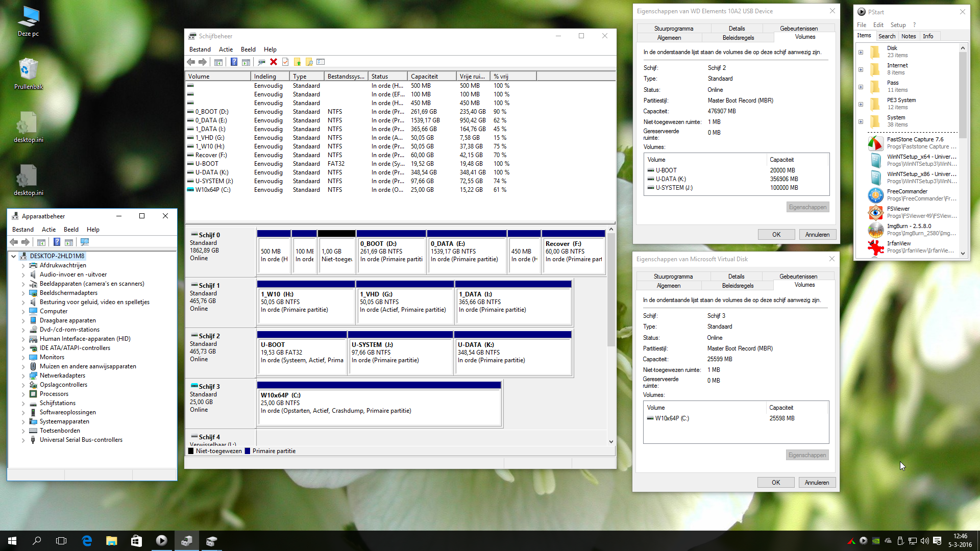
Task: Click the Forward arrow in Schijfbeheer toolbar
Action: (203, 62)
